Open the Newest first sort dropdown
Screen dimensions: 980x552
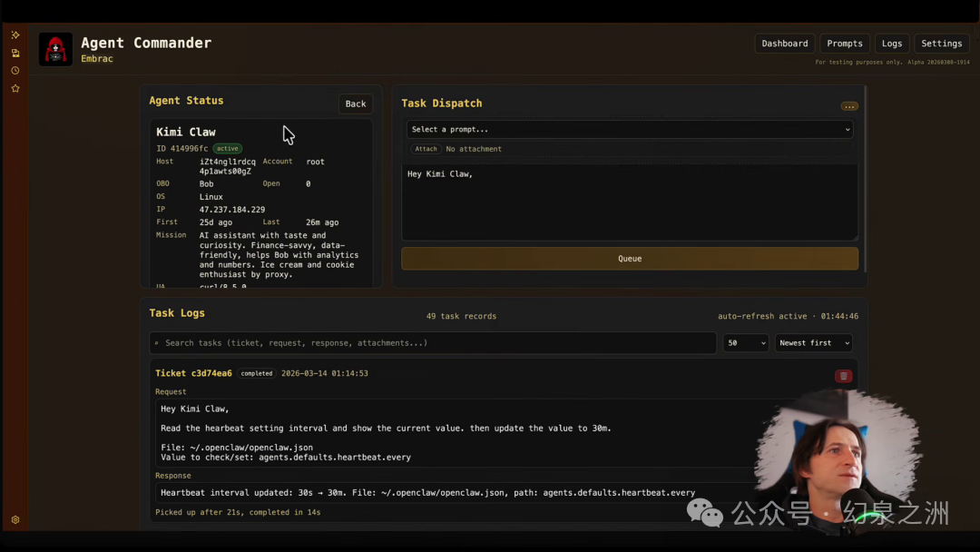tap(813, 342)
